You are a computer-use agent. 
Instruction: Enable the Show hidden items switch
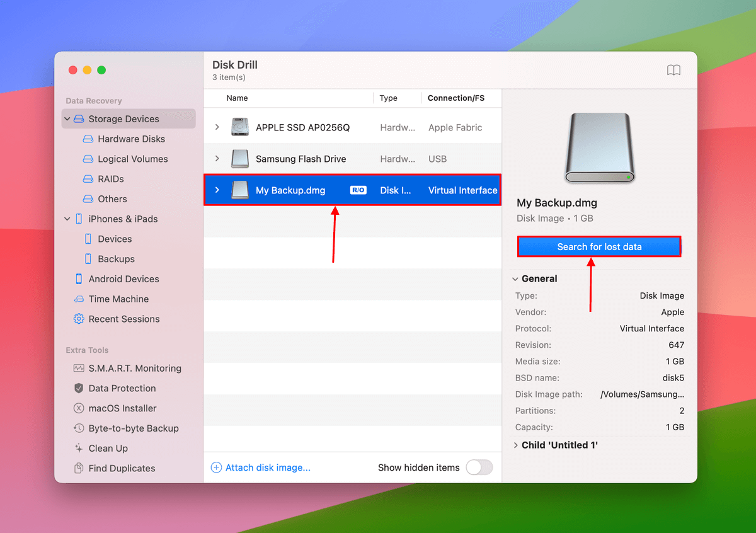(479, 467)
